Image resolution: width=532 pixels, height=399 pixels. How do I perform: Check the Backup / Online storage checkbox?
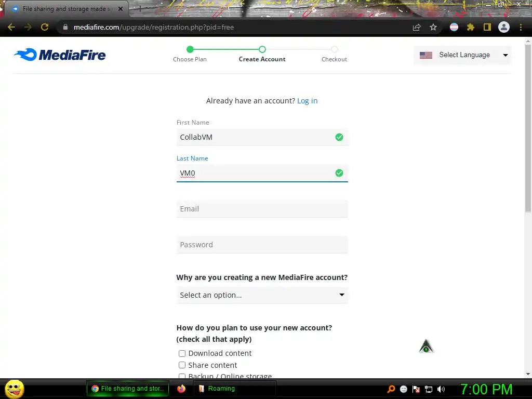coord(182,376)
